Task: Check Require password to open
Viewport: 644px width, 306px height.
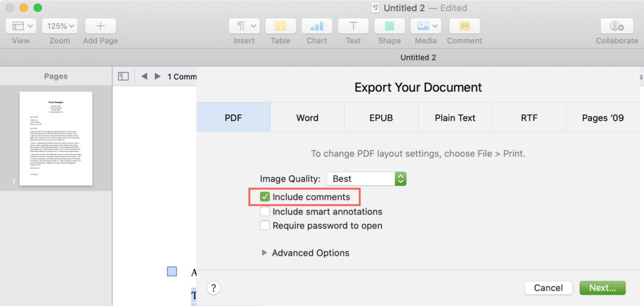Action: click(265, 225)
